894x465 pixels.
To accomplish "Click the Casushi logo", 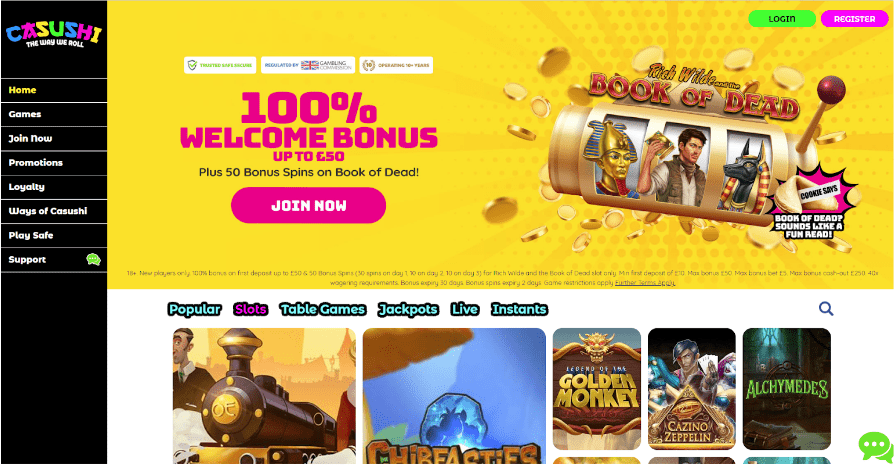I will pos(54,34).
